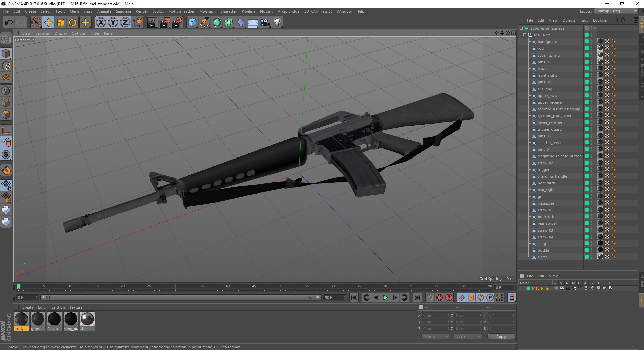
Task: Add a camera object
Action: 265,23
